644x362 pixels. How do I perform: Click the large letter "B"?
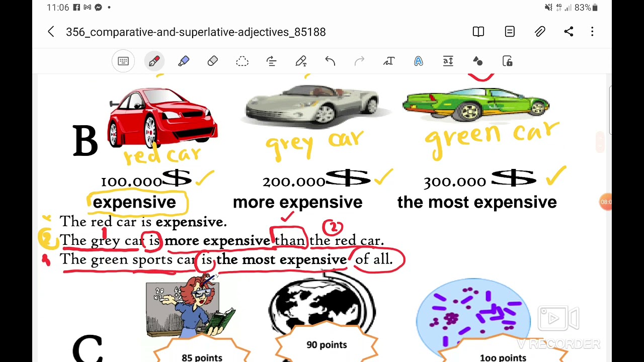click(85, 141)
